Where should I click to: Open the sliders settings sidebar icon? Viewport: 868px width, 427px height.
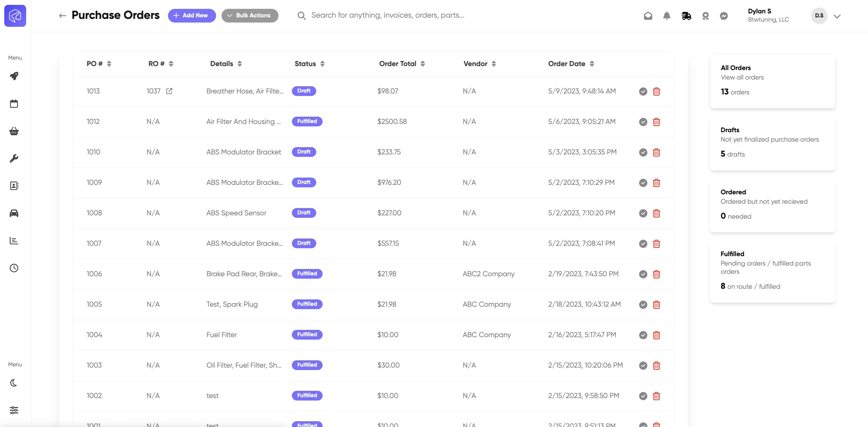coord(14,410)
